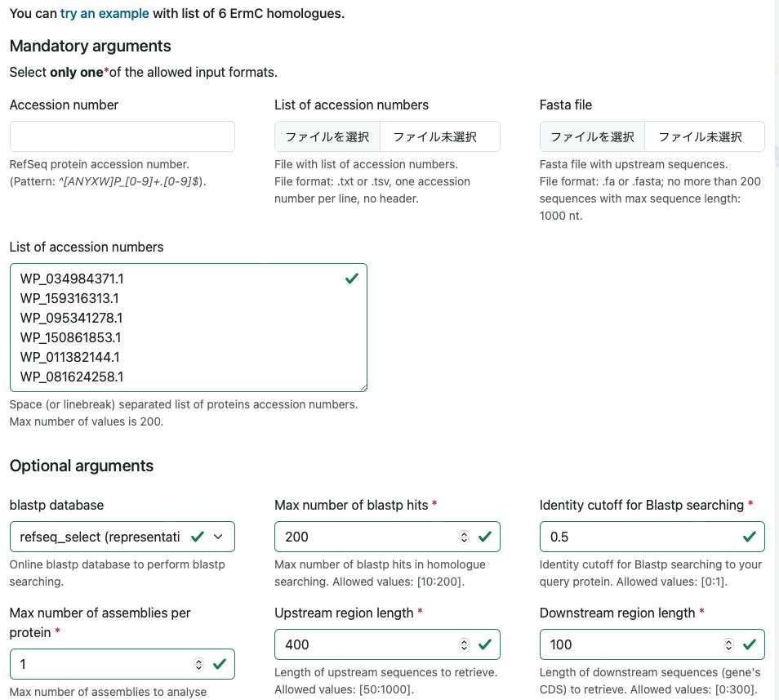Click the textarea resize handle corner
Screen dimensions: 779x700
364,388
